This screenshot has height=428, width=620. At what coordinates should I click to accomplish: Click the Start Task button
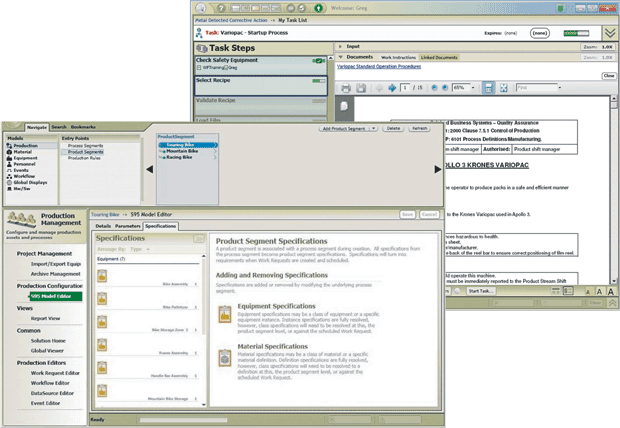(x=480, y=291)
